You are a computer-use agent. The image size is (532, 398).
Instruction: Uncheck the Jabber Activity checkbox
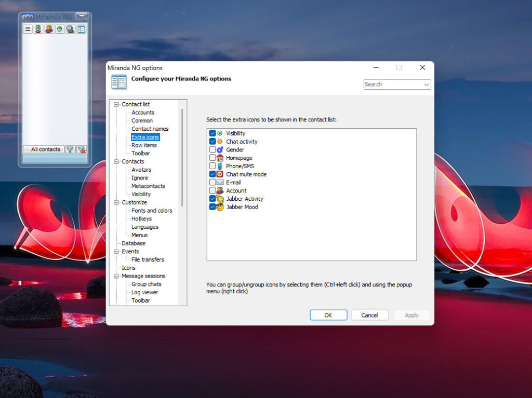212,199
